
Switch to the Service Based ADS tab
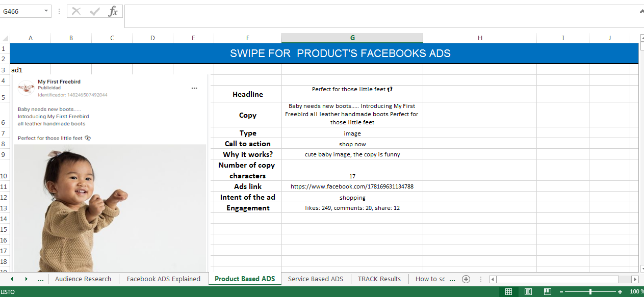[316, 279]
